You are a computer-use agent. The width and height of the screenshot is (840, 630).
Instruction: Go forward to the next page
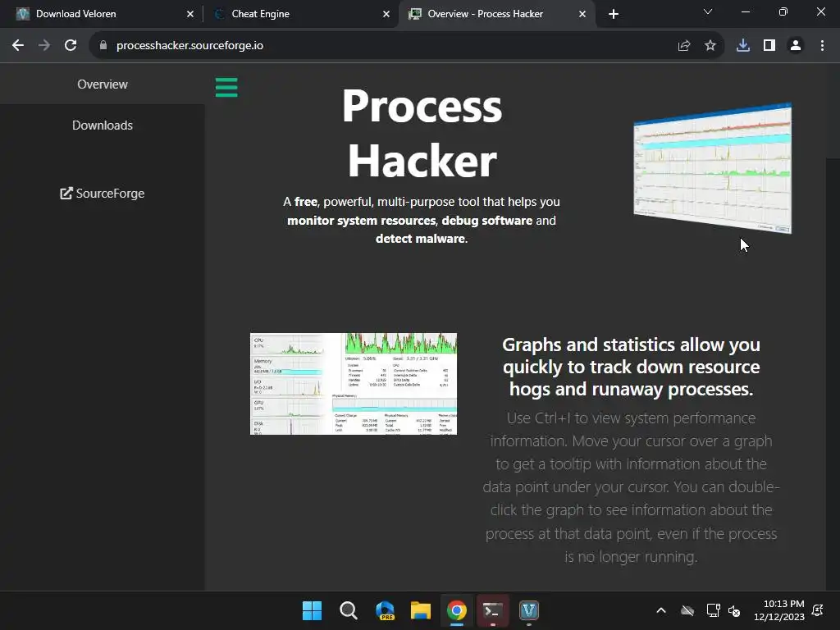(44, 45)
